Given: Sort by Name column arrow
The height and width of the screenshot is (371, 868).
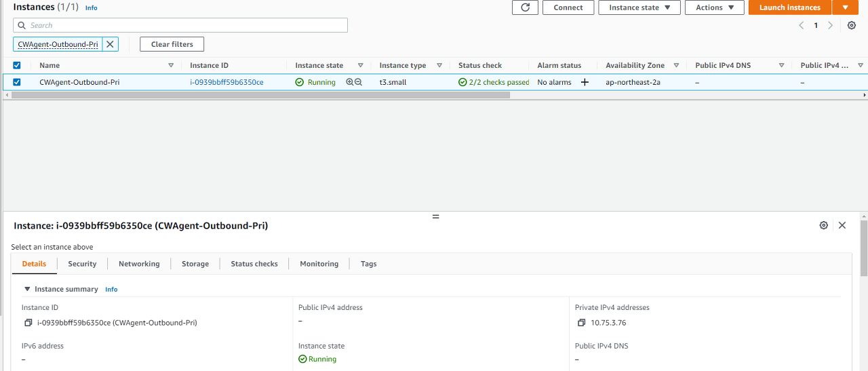Looking at the screenshot, I should pyautogui.click(x=171, y=65).
